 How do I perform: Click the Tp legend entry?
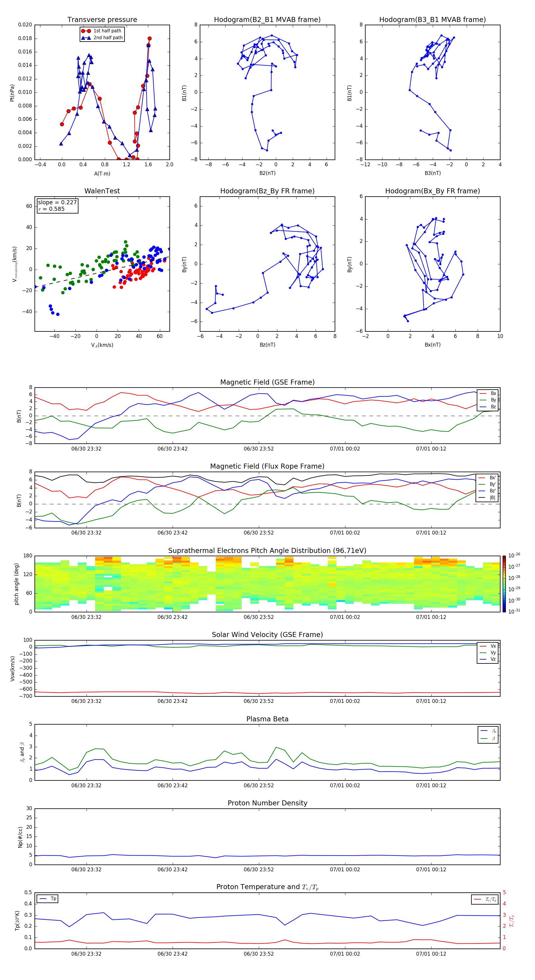[x=48, y=899]
